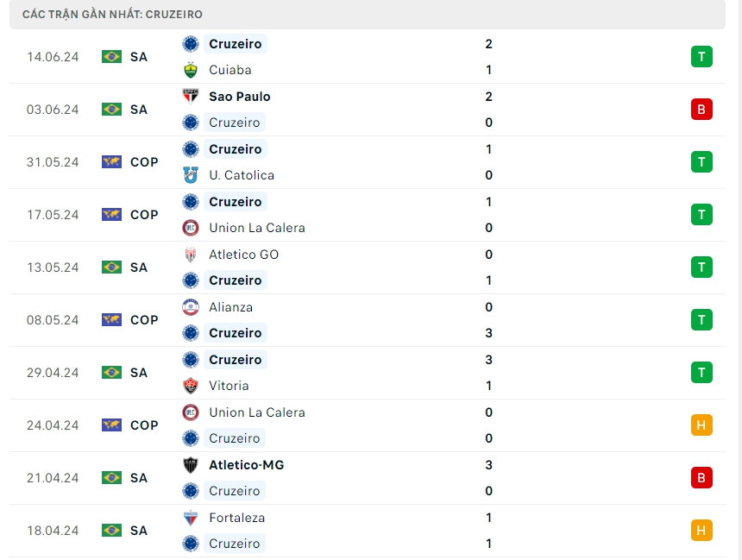This screenshot has width=742, height=560.
Task: Click the COP label on 08.05.24 row
Action: pyautogui.click(x=144, y=320)
